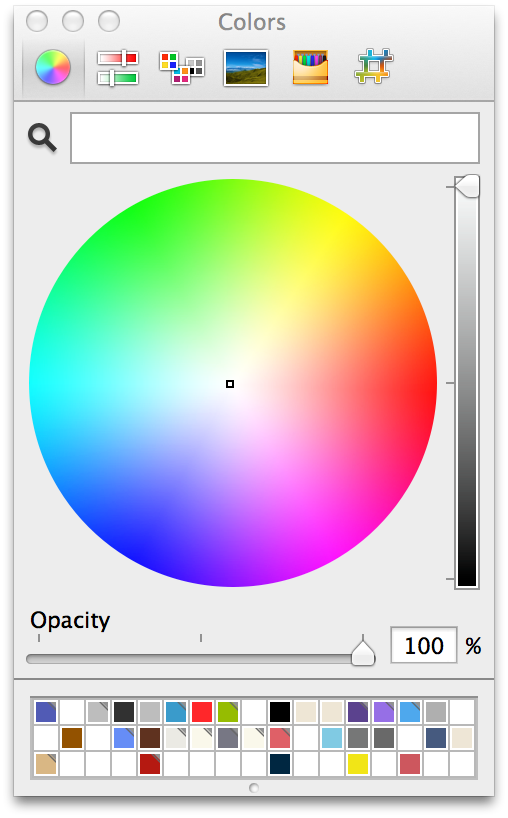Switch to Image Palettes picker

pyautogui.click(x=246, y=68)
